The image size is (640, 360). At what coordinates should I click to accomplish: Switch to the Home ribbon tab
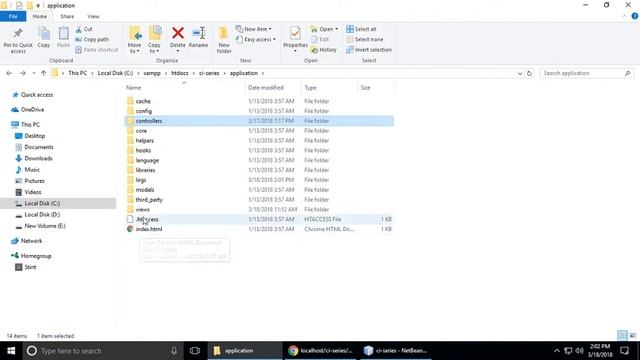[x=40, y=16]
